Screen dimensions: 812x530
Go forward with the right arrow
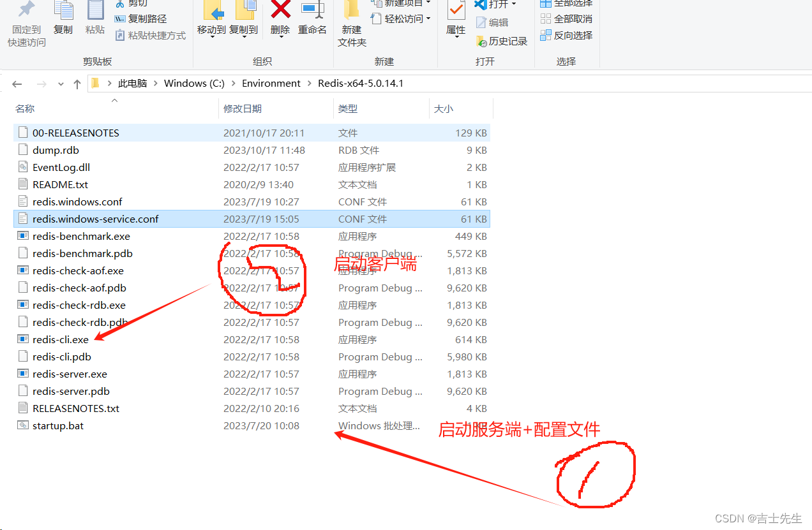point(41,84)
